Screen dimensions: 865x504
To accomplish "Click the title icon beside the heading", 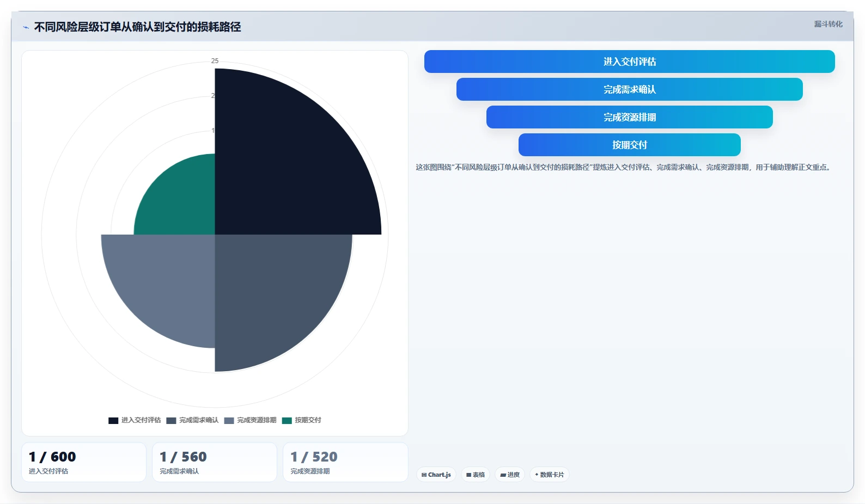I will pyautogui.click(x=26, y=27).
